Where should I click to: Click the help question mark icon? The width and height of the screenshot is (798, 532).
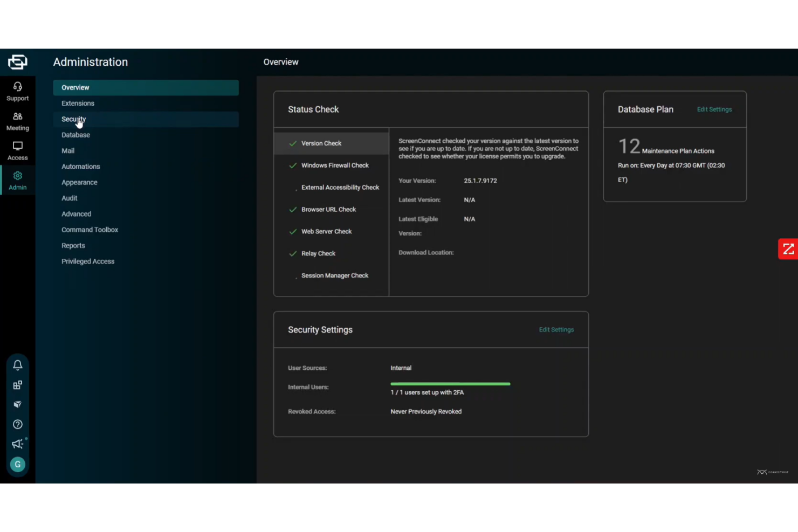point(17,424)
